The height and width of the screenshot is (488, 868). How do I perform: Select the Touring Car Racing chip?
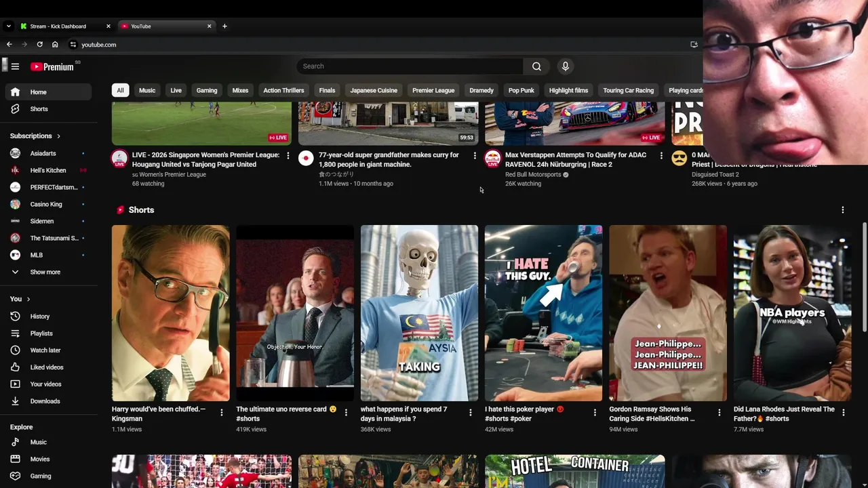click(x=628, y=90)
